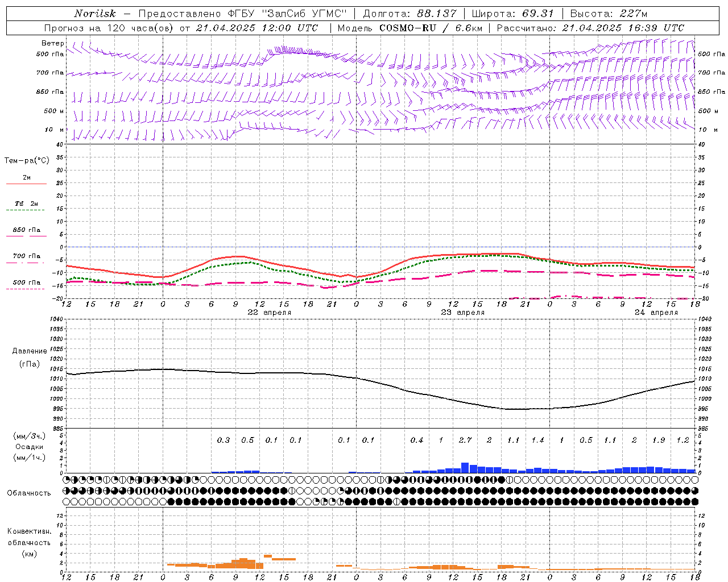Select the Рассчитано 21.04.2025 16:39 UTC text
The width and height of the screenshot is (728, 582).
click(x=590, y=28)
